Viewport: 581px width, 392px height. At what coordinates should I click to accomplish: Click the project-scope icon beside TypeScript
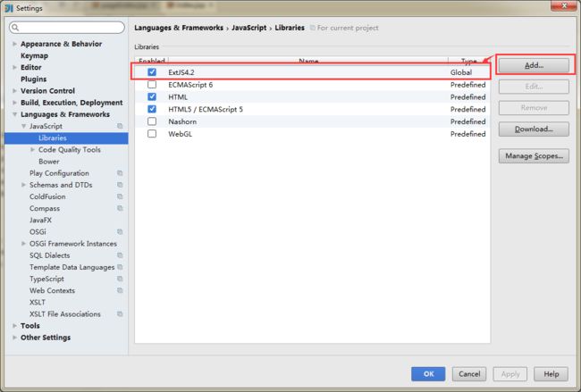tap(120, 279)
